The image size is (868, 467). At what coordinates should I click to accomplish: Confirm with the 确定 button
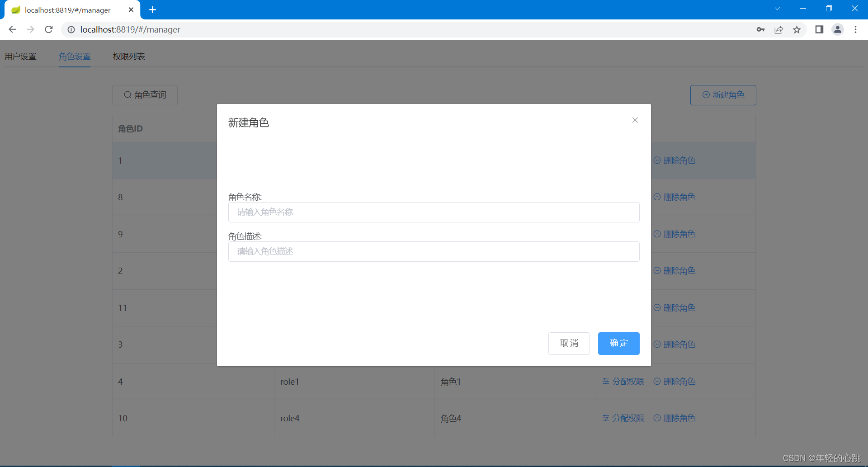618,343
